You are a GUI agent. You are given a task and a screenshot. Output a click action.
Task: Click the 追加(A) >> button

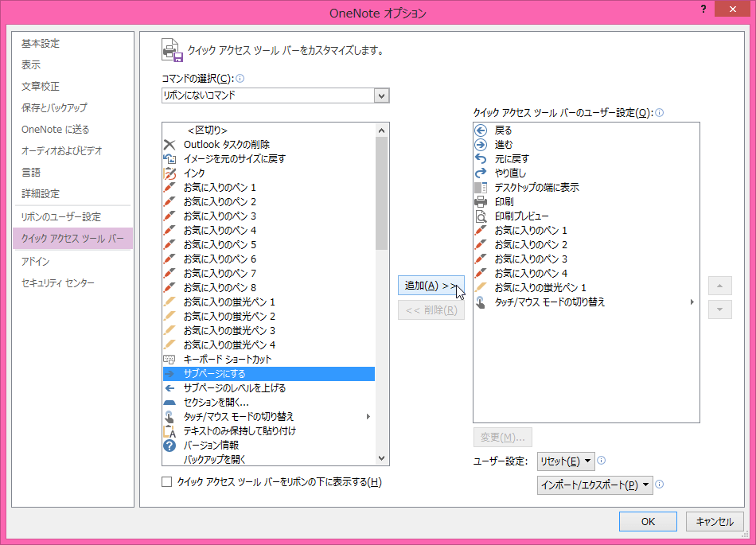tap(431, 286)
